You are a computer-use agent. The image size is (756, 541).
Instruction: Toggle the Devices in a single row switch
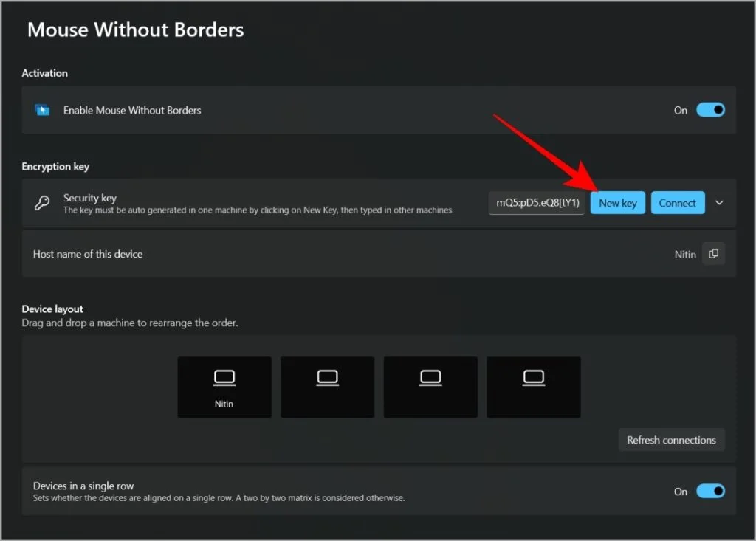point(711,492)
